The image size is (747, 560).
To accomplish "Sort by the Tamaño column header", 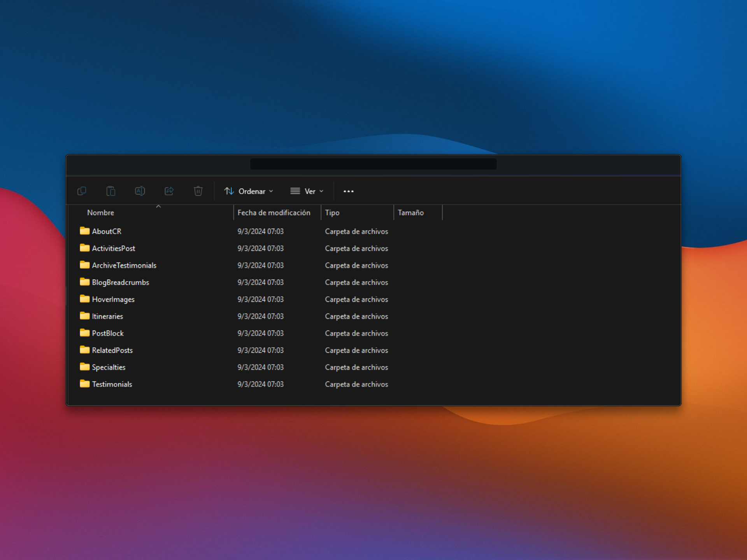I will point(411,213).
